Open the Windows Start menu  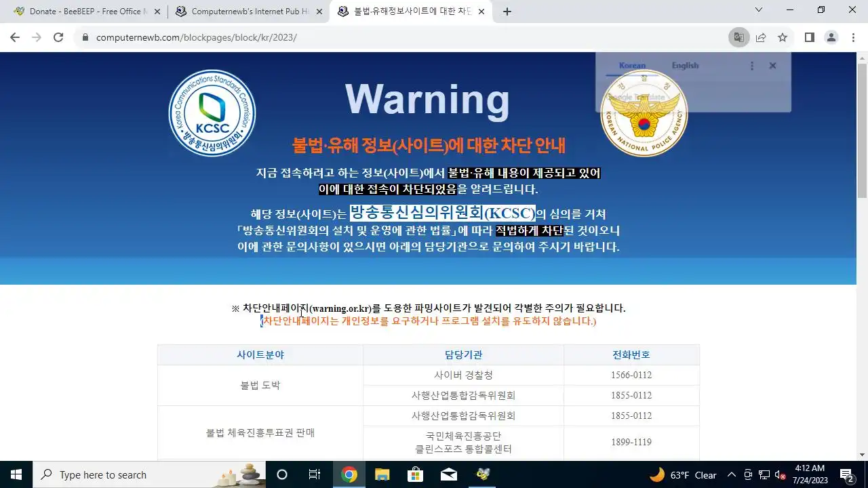16,474
